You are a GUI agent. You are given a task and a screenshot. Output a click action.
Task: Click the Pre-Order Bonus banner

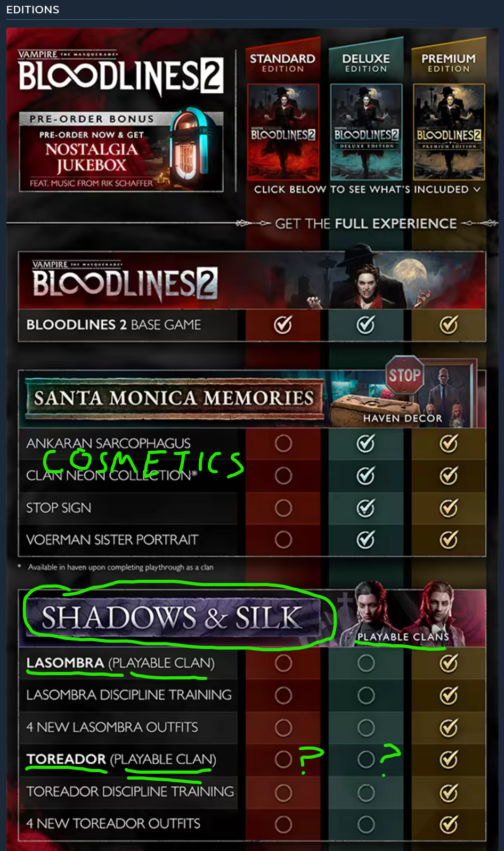pos(121,152)
